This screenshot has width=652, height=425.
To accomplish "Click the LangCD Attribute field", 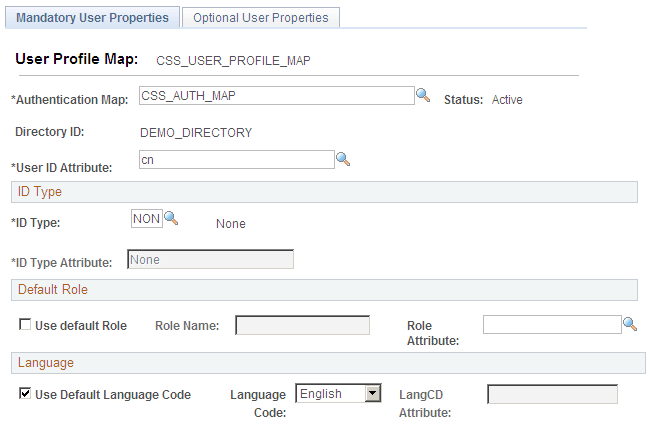I will 552,394.
